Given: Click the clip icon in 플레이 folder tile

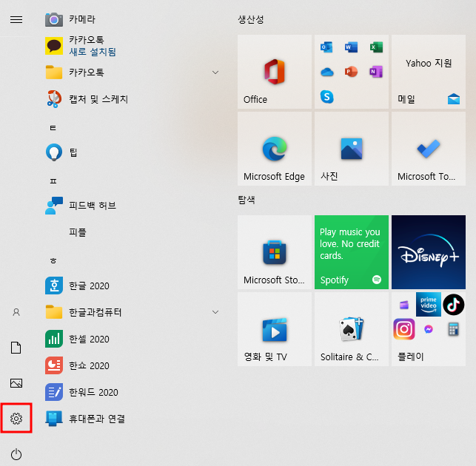Looking at the screenshot, I should tap(403, 305).
